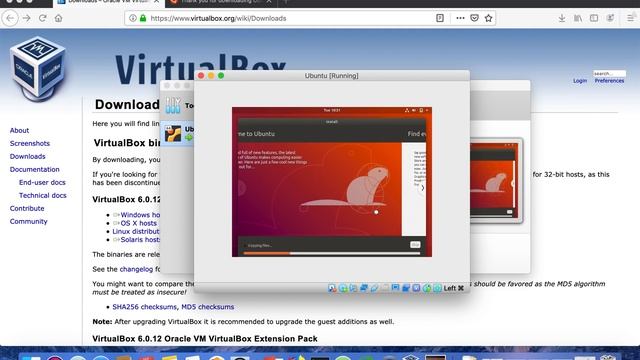The image size is (640, 360).
Task: Open the page actions three-dot menu
Action: 460,18
